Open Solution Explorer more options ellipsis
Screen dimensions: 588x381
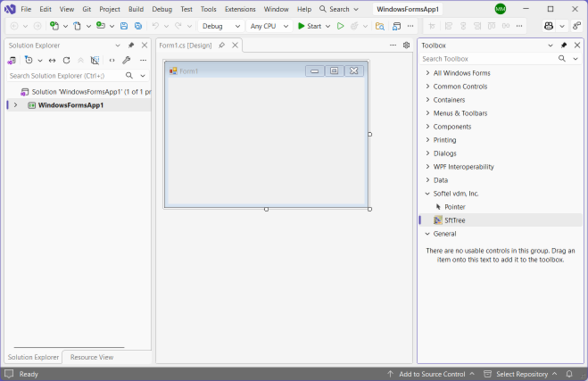point(144,60)
